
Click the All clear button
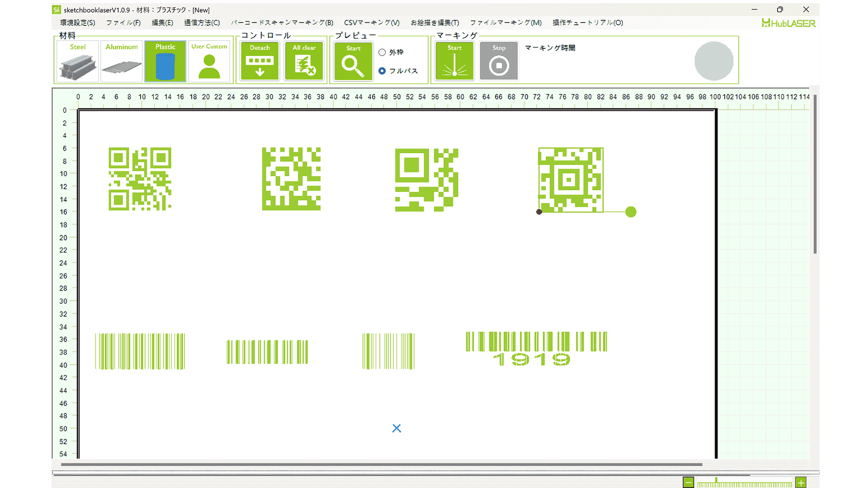coord(304,61)
